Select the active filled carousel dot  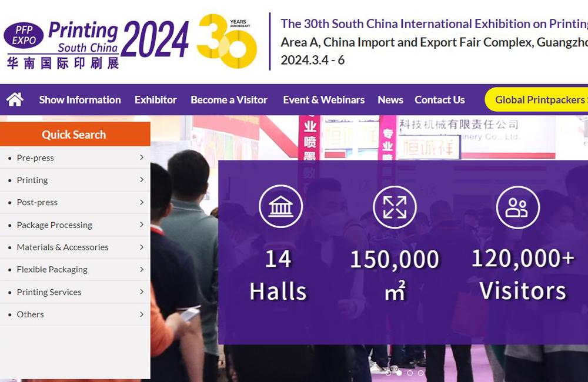(x=399, y=373)
